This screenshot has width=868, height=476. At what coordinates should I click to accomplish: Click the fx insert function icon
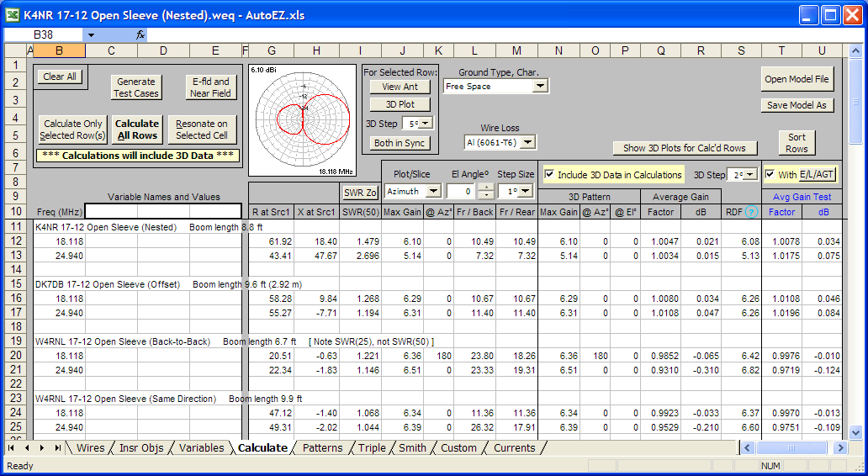point(140,35)
